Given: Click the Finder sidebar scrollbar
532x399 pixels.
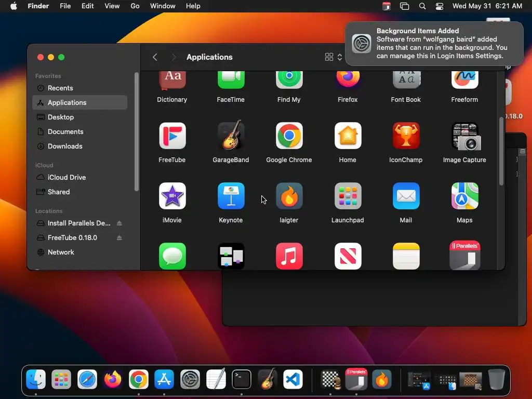Looking at the screenshot, I should click(137, 131).
